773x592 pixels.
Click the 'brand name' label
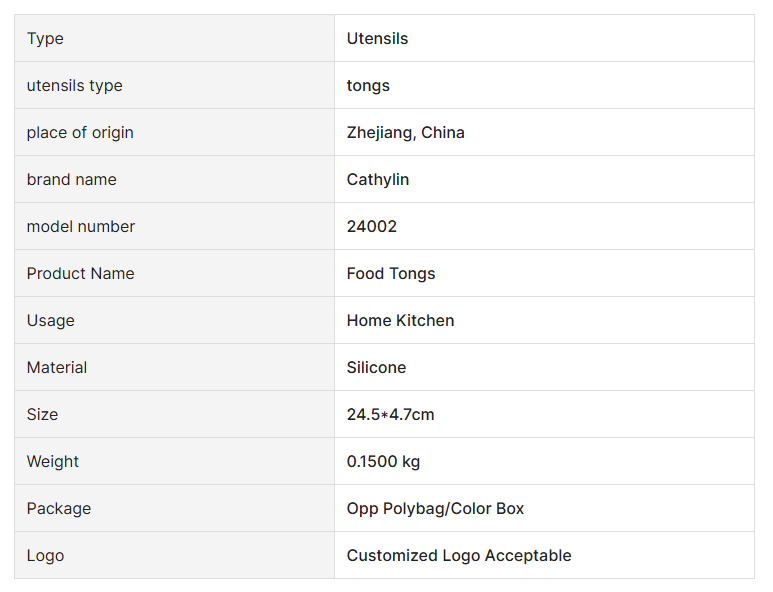(x=72, y=180)
